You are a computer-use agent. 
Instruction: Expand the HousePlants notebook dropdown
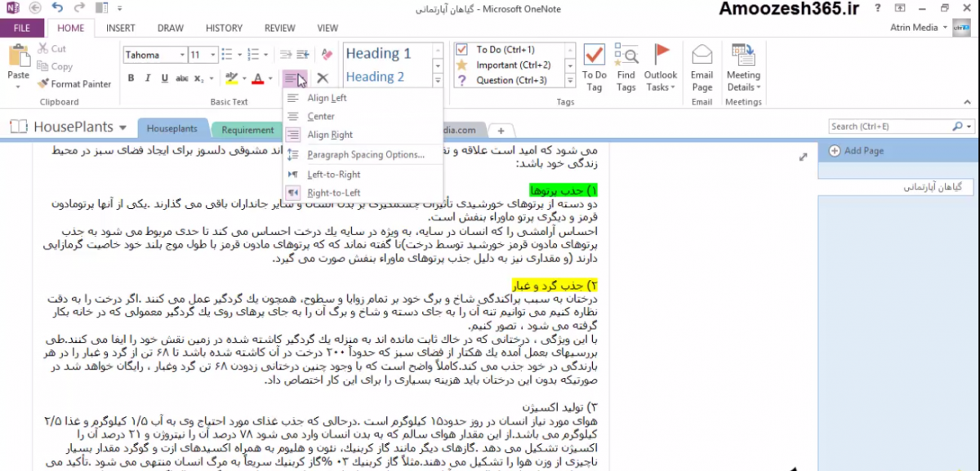tap(122, 128)
